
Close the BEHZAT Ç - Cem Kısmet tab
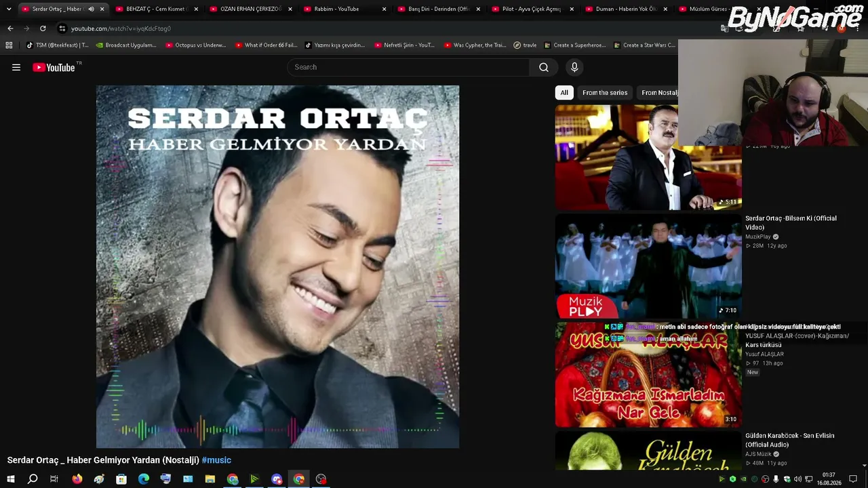(x=196, y=9)
